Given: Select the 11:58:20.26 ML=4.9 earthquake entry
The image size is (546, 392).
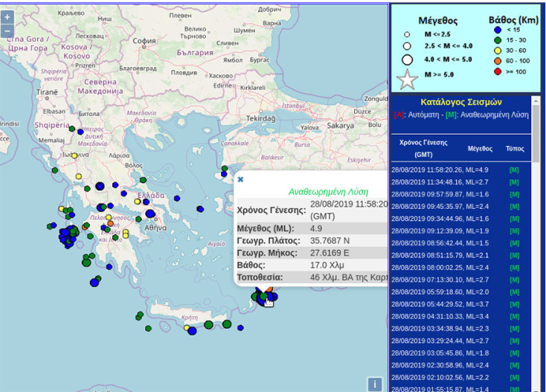Looking at the screenshot, I should [x=440, y=170].
